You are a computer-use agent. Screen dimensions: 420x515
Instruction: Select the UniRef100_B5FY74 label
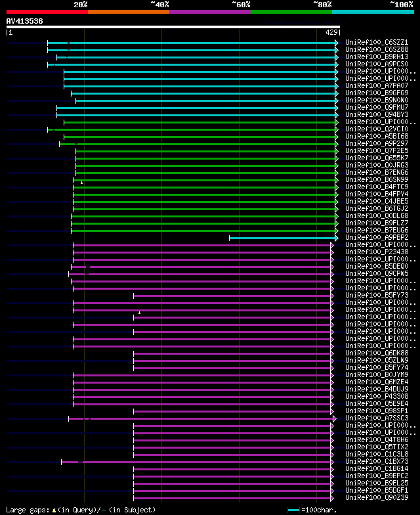(377, 368)
